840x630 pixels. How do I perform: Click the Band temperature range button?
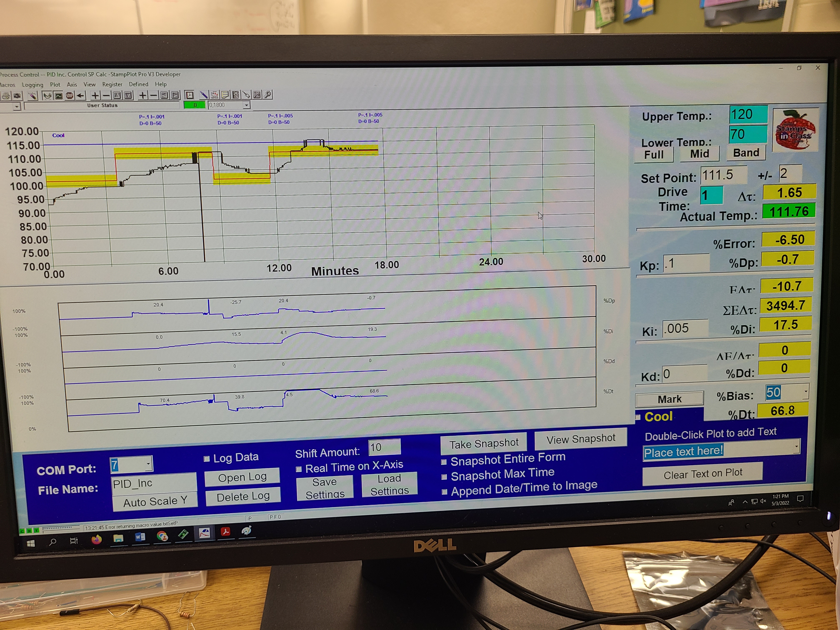(746, 153)
